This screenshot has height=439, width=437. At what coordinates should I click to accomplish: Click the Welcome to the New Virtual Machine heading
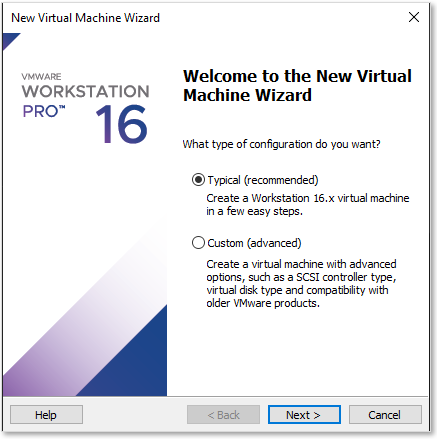tap(297, 86)
